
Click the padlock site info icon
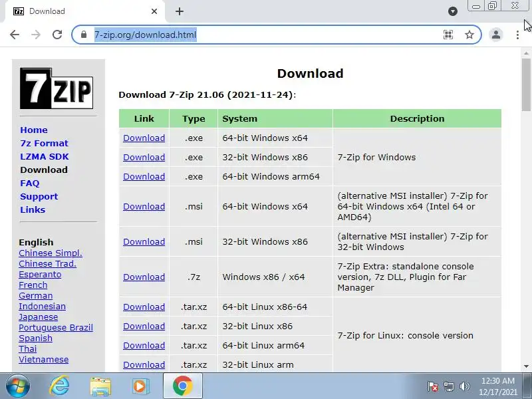coord(84,35)
